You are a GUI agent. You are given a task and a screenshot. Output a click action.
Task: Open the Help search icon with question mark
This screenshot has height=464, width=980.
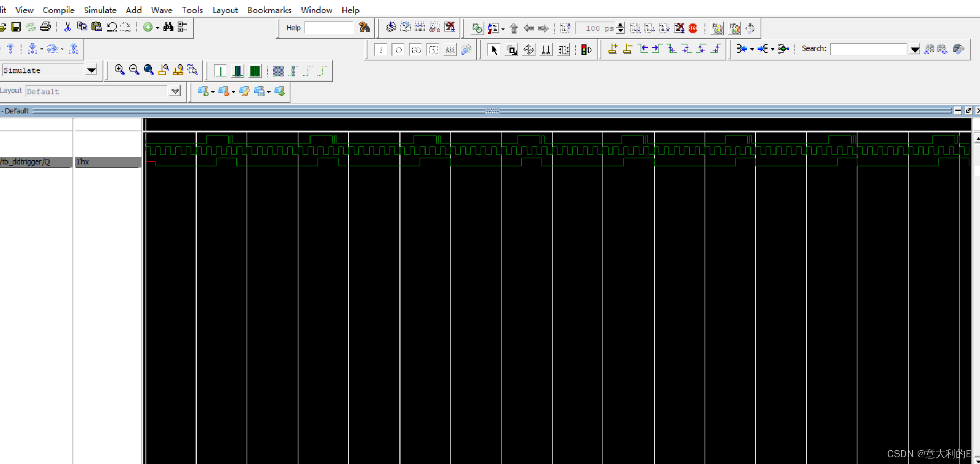[x=364, y=28]
